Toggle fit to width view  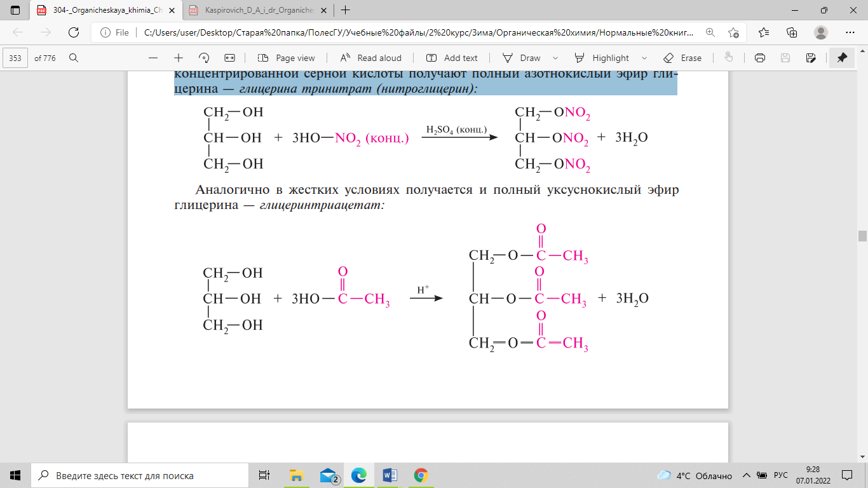(x=229, y=58)
